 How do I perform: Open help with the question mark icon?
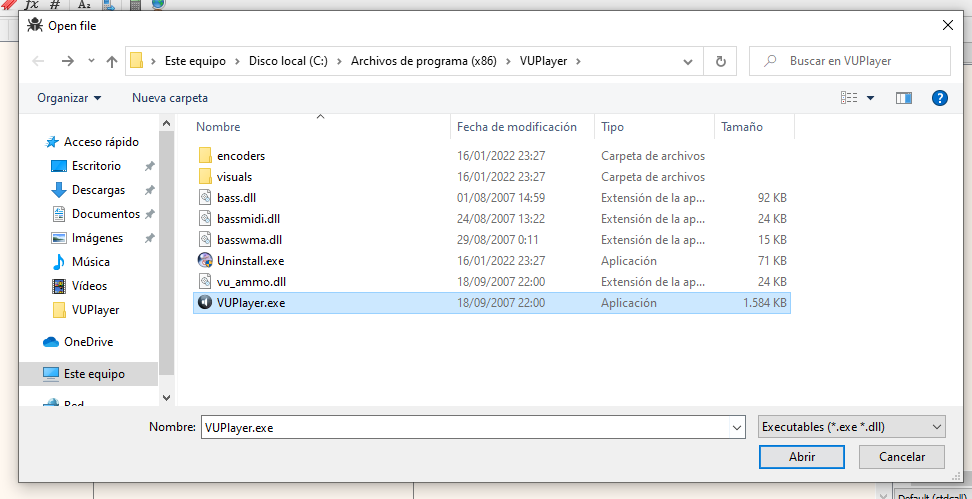click(x=940, y=98)
